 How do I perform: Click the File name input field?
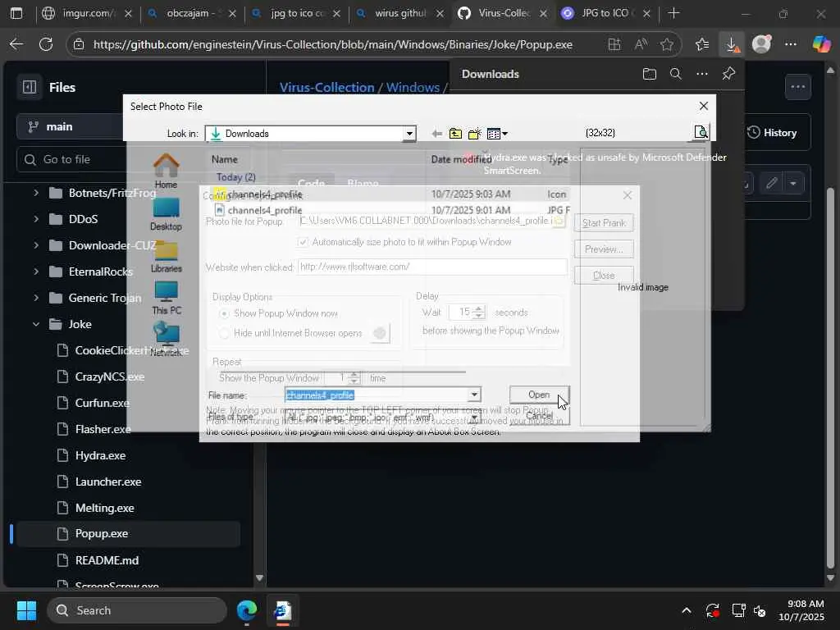(x=376, y=395)
